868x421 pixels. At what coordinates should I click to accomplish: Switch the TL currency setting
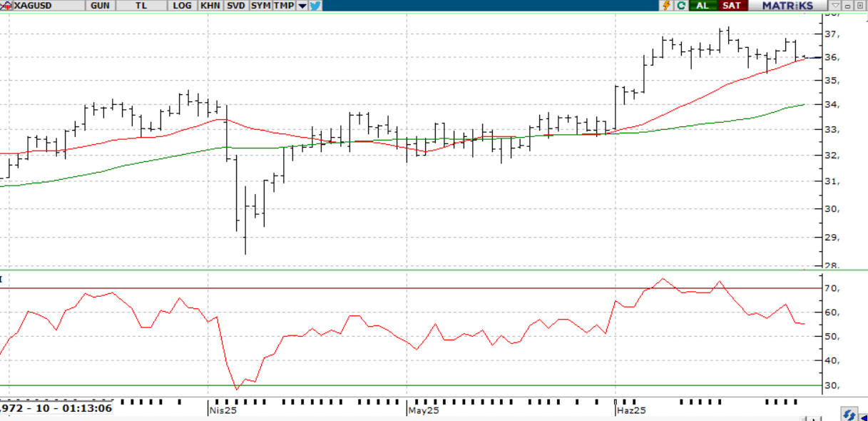click(x=141, y=5)
